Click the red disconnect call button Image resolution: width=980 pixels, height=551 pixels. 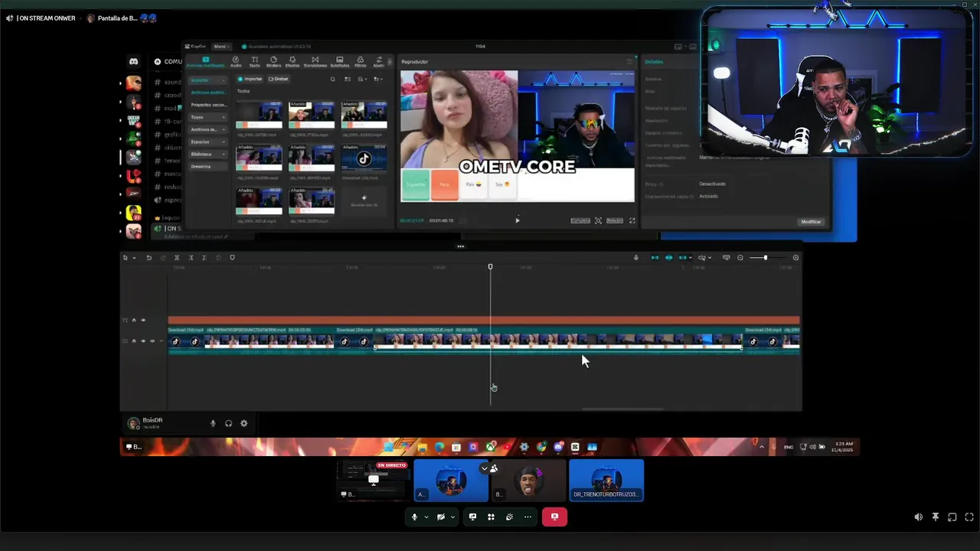(554, 517)
